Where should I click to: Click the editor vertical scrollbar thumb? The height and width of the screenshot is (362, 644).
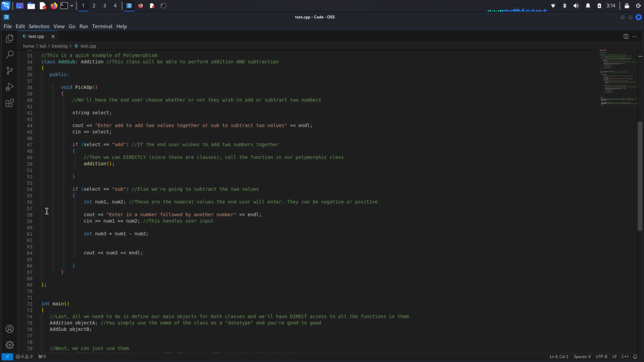click(x=640, y=176)
